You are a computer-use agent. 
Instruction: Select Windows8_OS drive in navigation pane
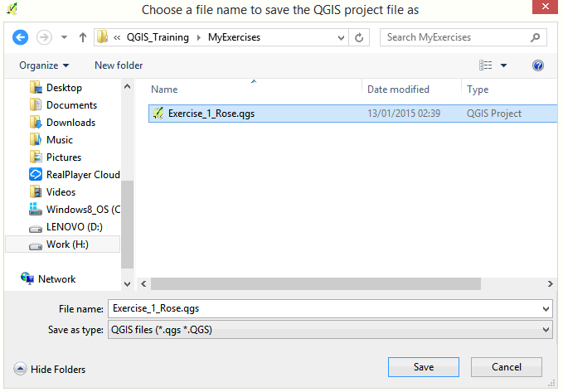(83, 210)
